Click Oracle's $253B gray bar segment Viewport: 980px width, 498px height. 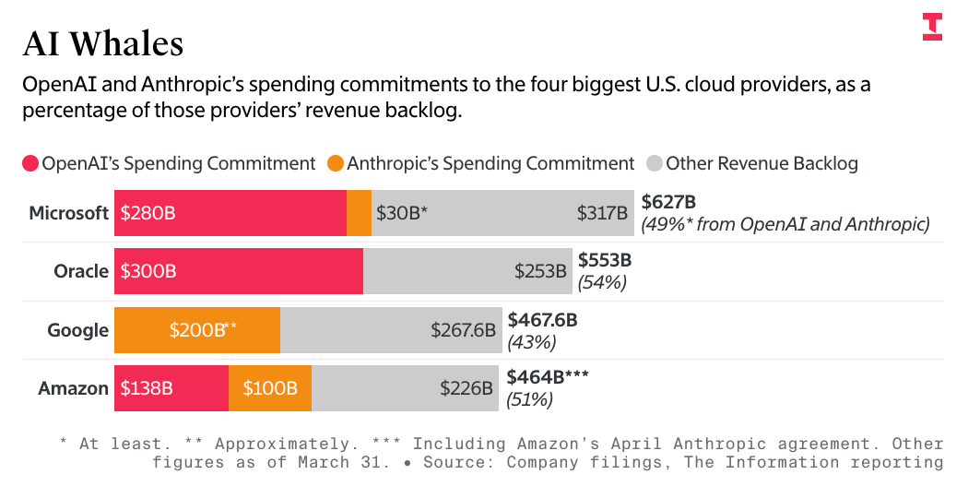click(467, 271)
